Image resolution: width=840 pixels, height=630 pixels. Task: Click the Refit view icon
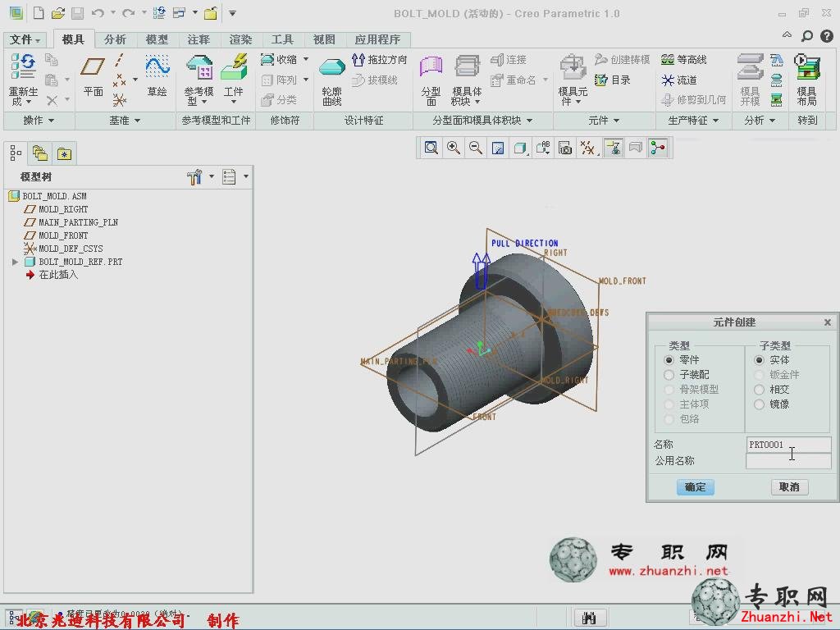431,148
